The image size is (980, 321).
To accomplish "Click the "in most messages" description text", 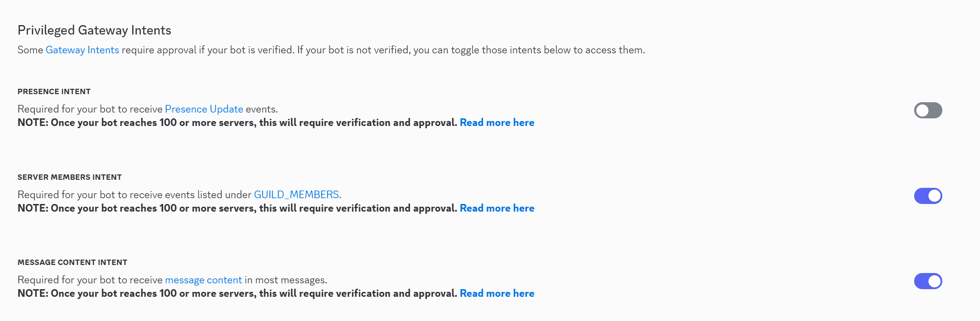I will tap(285, 280).
